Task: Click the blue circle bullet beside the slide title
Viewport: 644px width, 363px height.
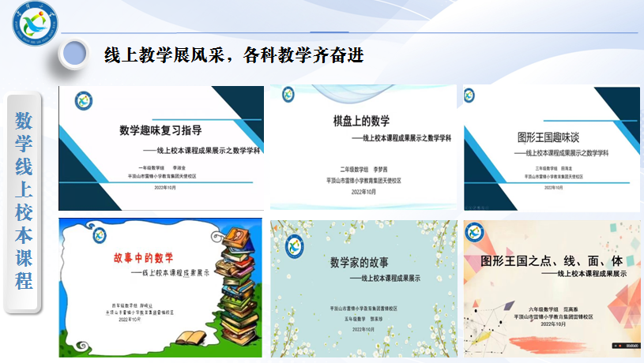Action: pos(74,54)
